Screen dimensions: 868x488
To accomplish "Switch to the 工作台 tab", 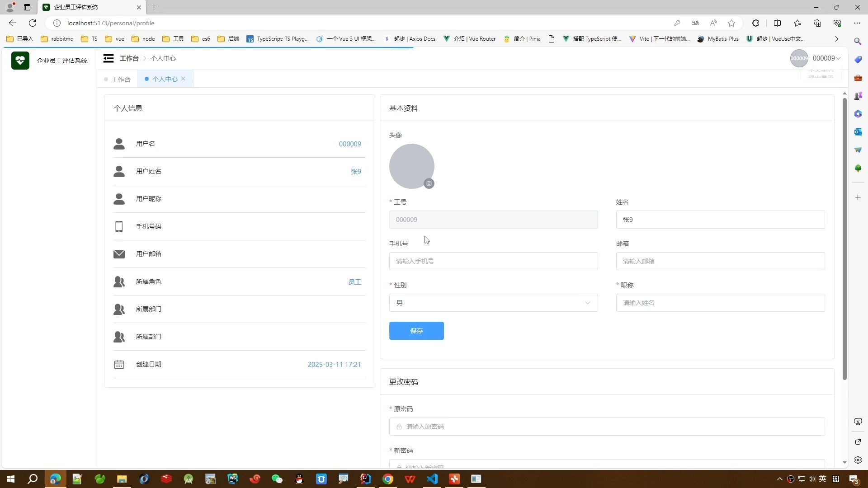I will (121, 79).
